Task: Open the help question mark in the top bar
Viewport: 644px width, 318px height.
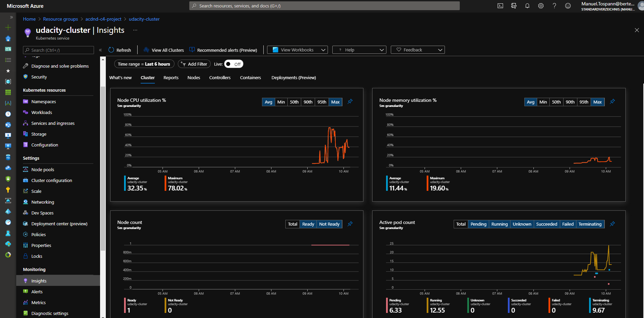Action: (x=554, y=6)
